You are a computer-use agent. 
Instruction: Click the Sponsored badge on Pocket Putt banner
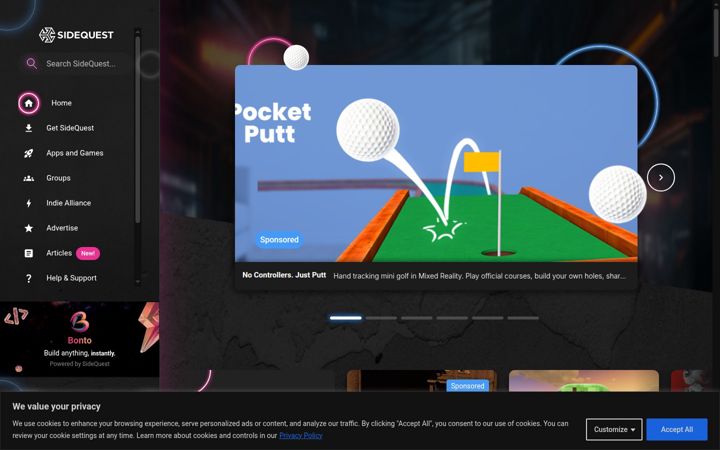(x=279, y=240)
